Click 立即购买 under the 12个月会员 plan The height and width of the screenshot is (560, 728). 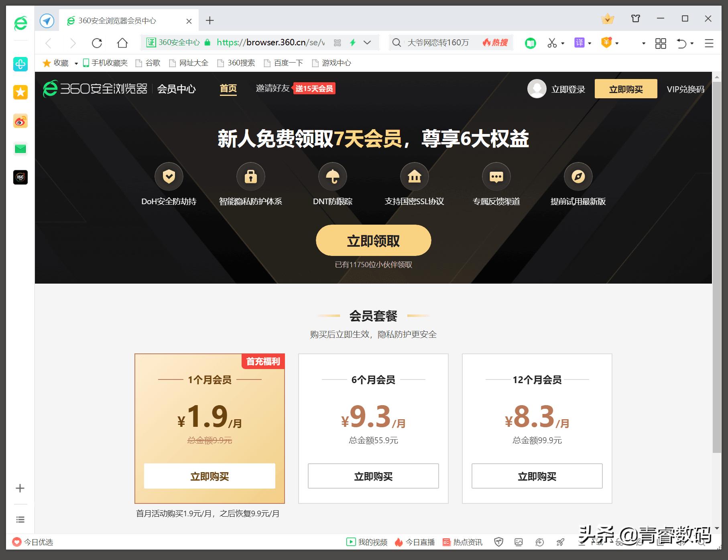(537, 476)
